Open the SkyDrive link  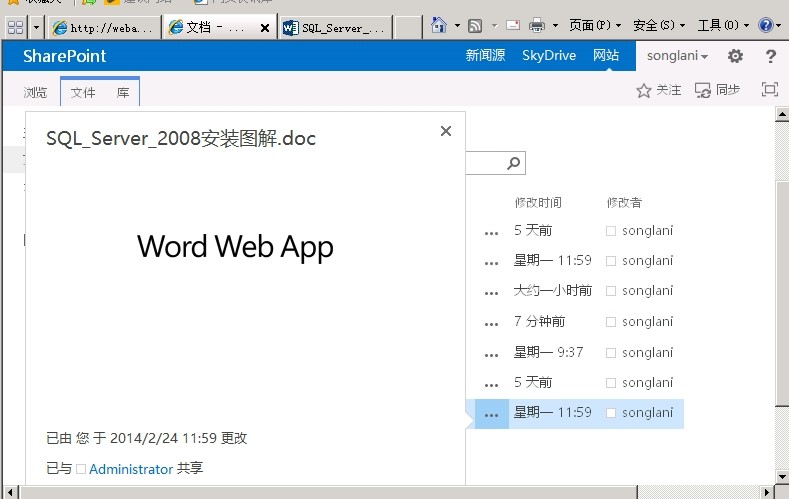(549, 55)
